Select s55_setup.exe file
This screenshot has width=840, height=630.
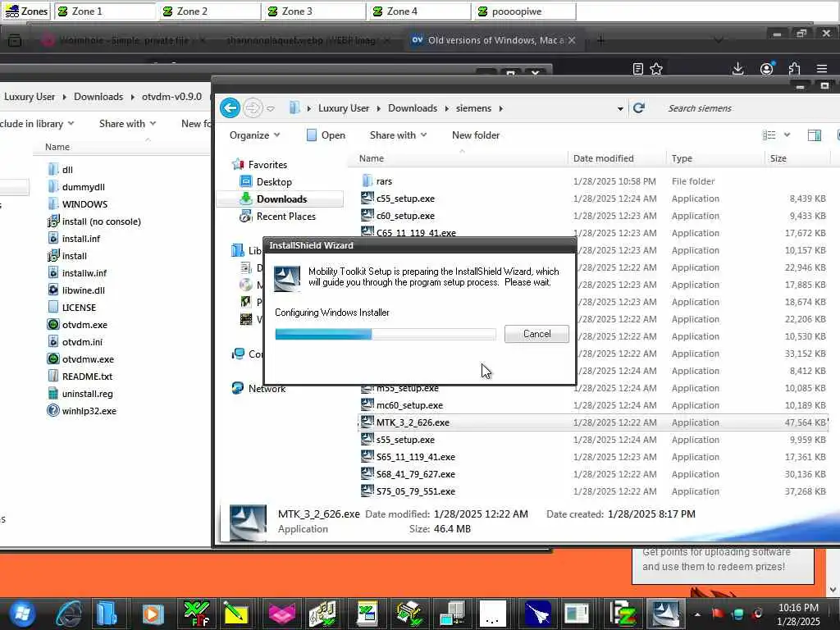point(405,440)
